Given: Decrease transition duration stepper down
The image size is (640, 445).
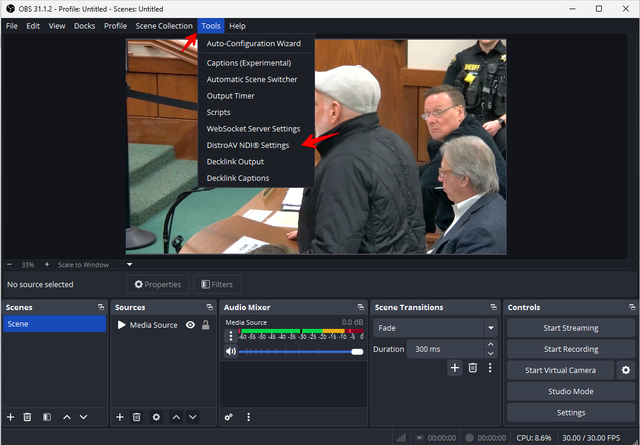Looking at the screenshot, I should click(x=491, y=354).
